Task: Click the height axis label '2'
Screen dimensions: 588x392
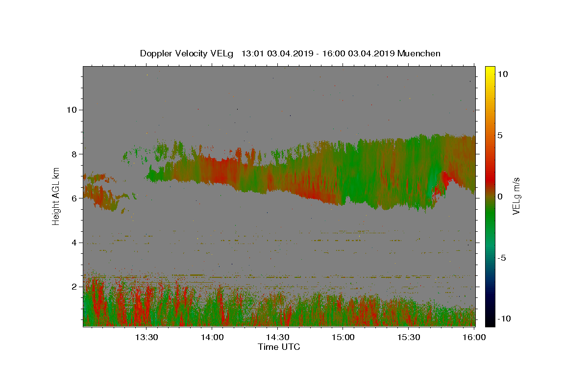Action: (74, 287)
